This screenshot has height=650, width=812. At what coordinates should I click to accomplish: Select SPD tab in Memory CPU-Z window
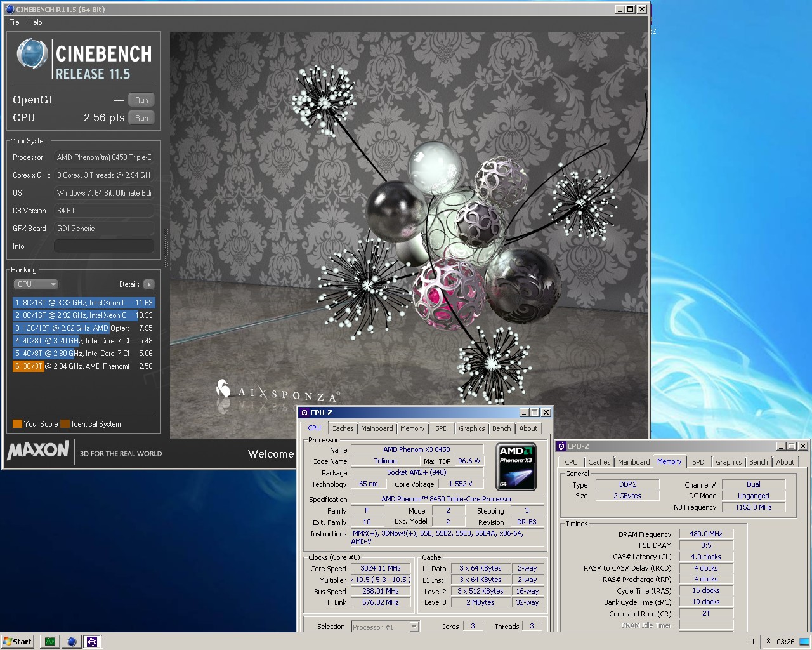tap(698, 462)
